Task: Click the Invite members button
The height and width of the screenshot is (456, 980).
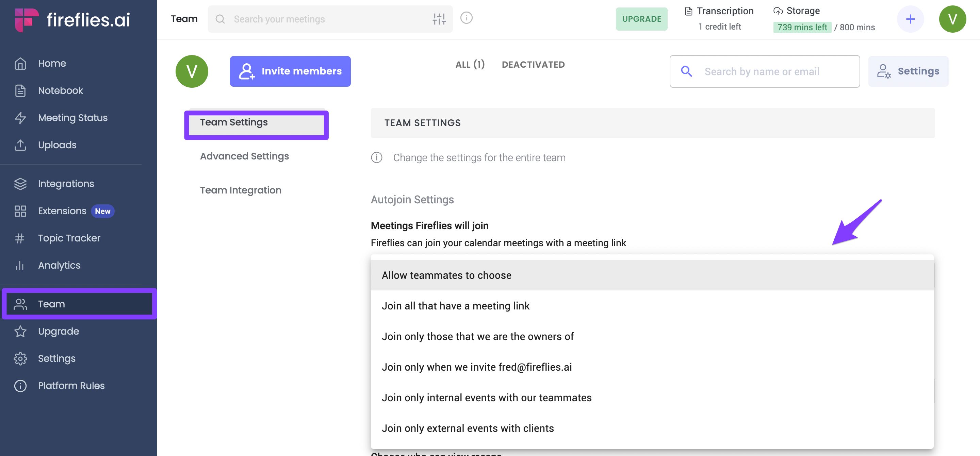Action: pos(290,71)
